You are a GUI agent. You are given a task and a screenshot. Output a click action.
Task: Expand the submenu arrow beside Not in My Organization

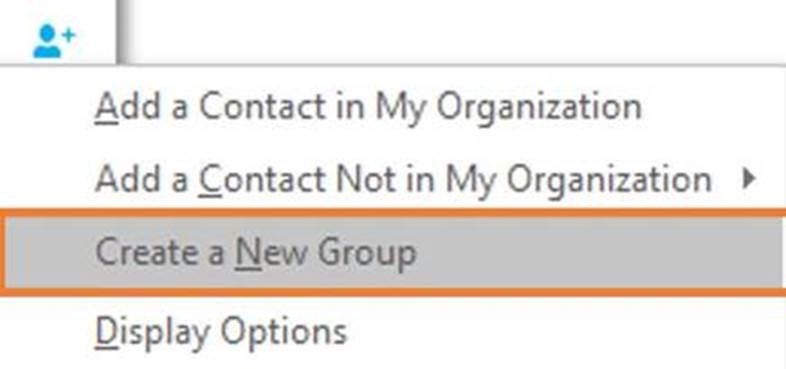coord(749,179)
